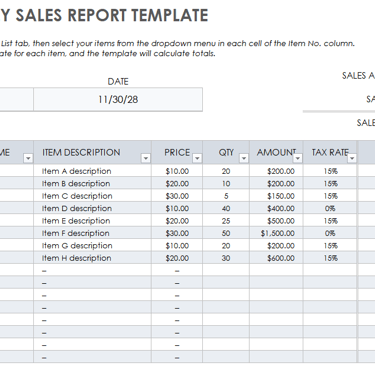Click the $1,500.00 amount cell
375x366 pixels.
(276, 233)
